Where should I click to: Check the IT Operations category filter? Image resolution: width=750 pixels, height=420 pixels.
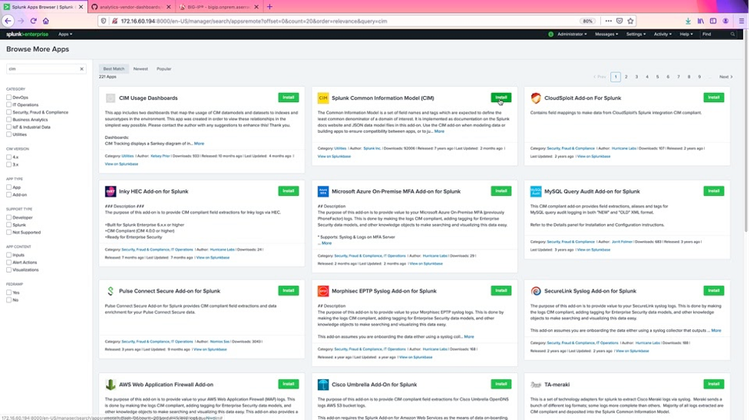tap(9, 105)
